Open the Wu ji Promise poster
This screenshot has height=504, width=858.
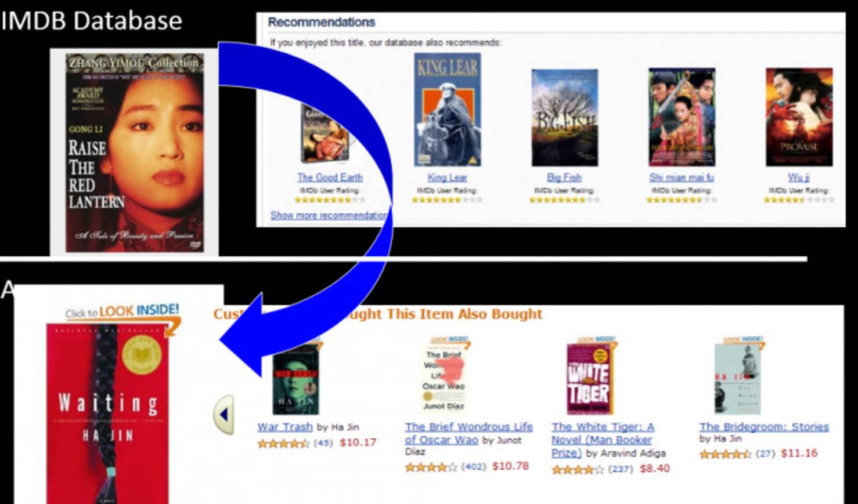[x=799, y=117]
